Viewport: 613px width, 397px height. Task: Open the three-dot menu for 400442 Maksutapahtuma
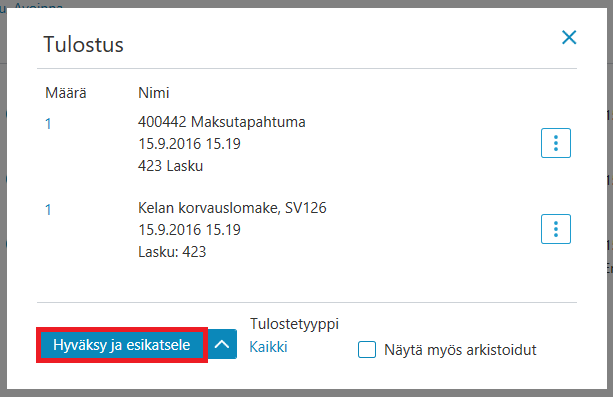pyautogui.click(x=556, y=143)
